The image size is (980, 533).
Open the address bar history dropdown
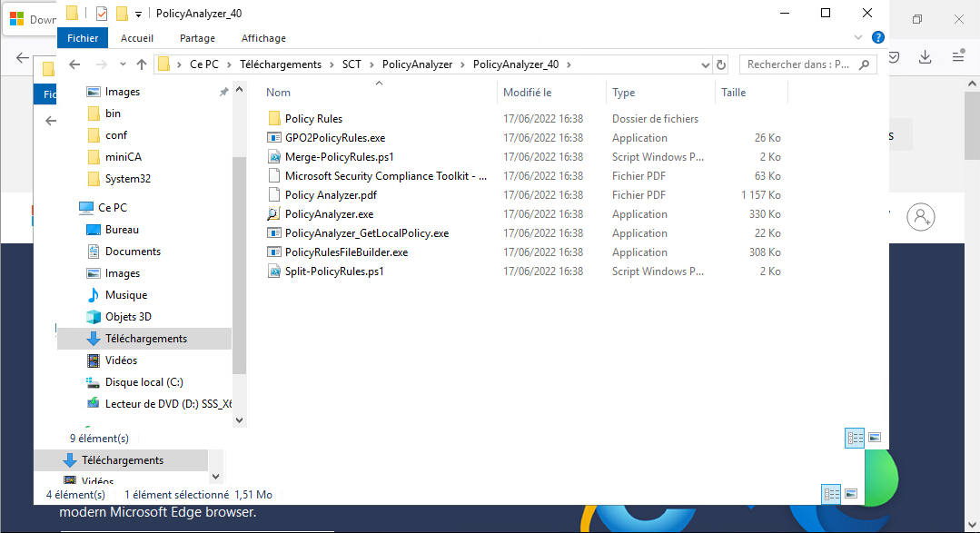click(x=705, y=64)
